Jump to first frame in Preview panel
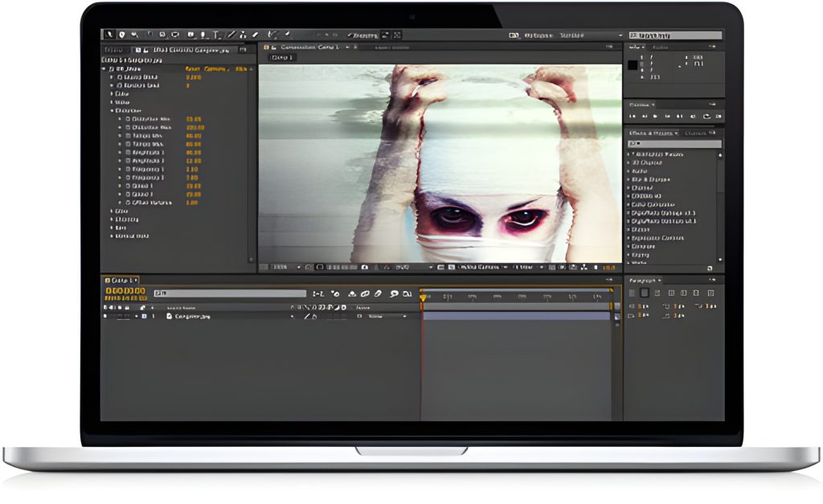The image size is (823, 504). pos(633,116)
